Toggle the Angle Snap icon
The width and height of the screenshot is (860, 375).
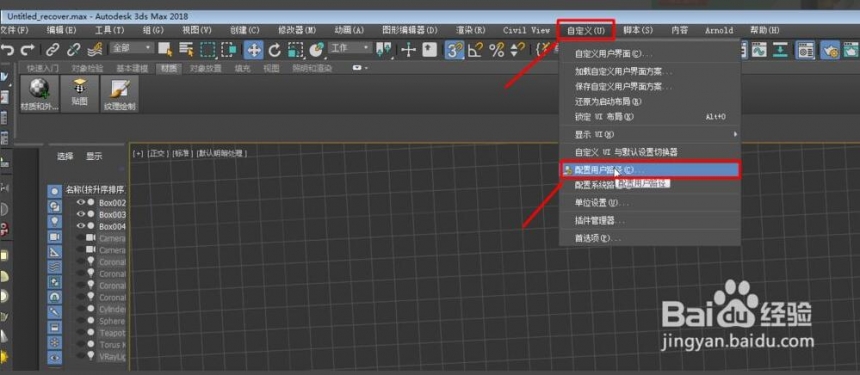click(x=475, y=50)
